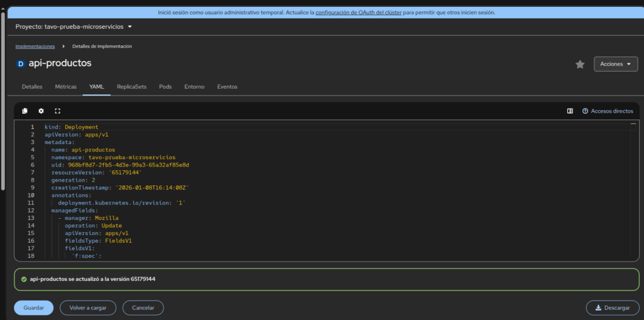
Task: Open the Acciones dropdown menu
Action: click(615, 64)
